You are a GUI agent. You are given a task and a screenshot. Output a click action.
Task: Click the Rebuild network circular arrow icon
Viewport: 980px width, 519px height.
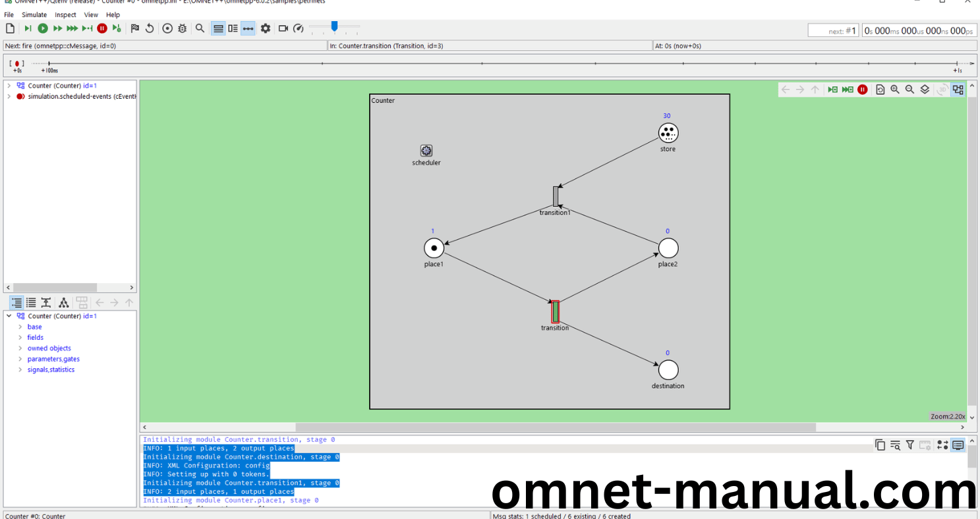[150, 28]
